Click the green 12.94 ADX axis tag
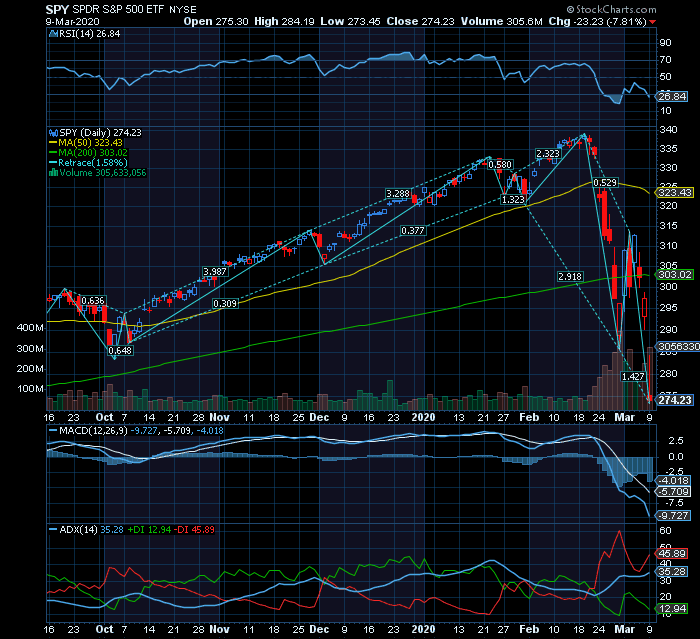 click(x=672, y=609)
